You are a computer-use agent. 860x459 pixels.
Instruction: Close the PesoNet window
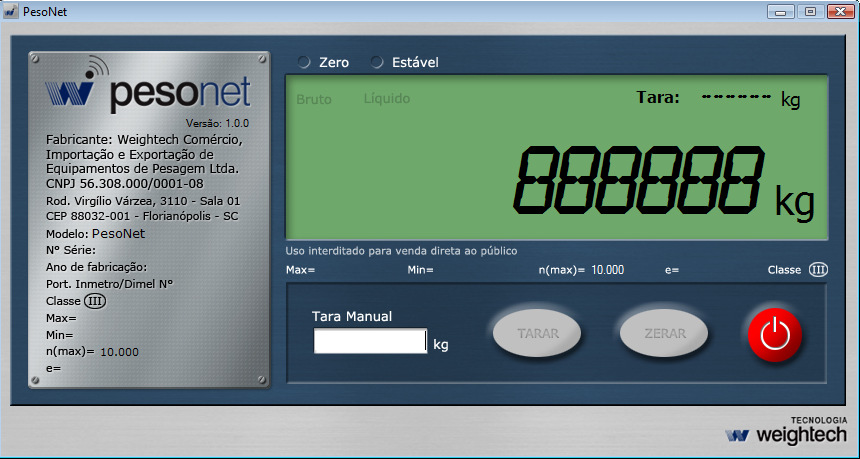[x=840, y=12]
